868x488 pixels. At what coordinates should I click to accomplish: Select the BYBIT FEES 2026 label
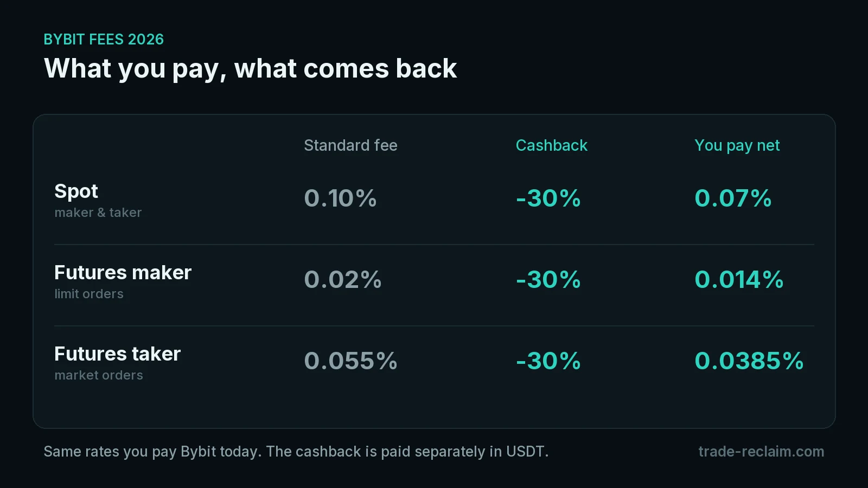(x=104, y=40)
